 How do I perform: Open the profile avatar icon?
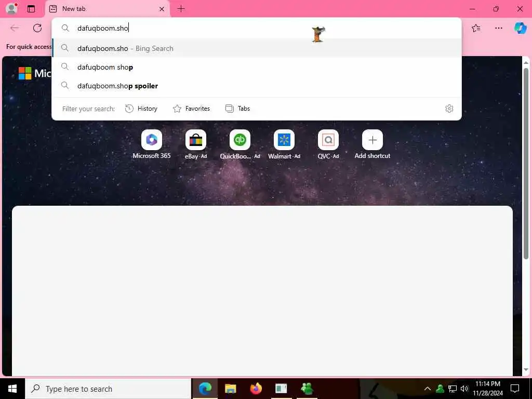11,8
